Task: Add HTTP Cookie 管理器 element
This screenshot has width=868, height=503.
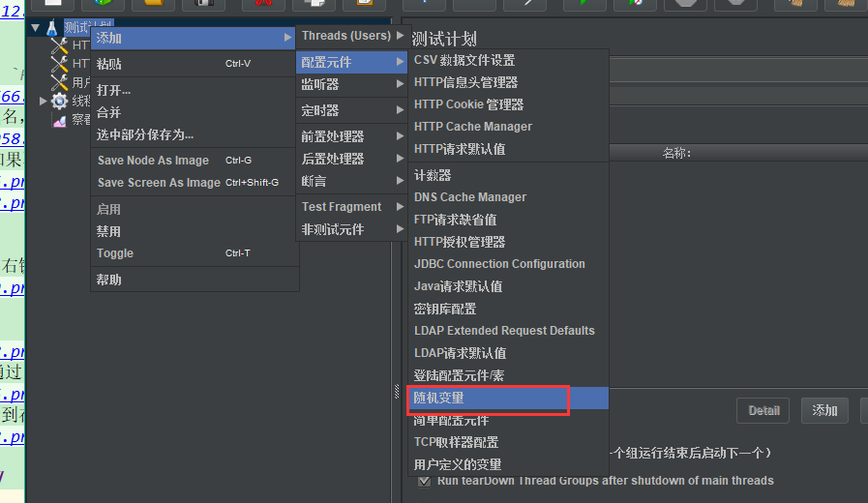Action: point(508,104)
